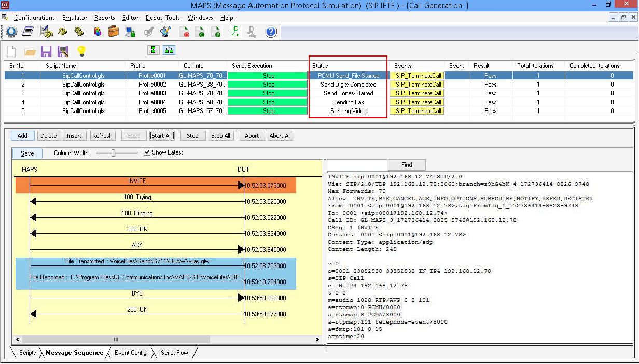Open the Debug Tools menu

click(163, 18)
